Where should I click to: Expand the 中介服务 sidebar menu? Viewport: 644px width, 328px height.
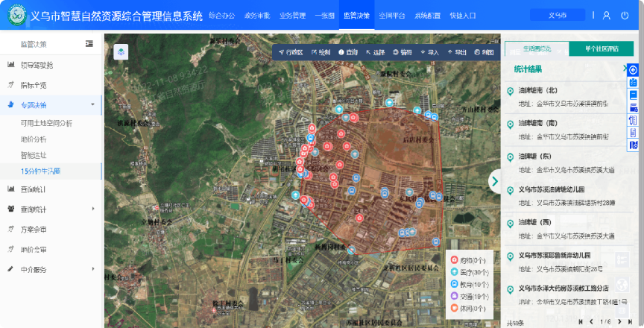[92, 269]
